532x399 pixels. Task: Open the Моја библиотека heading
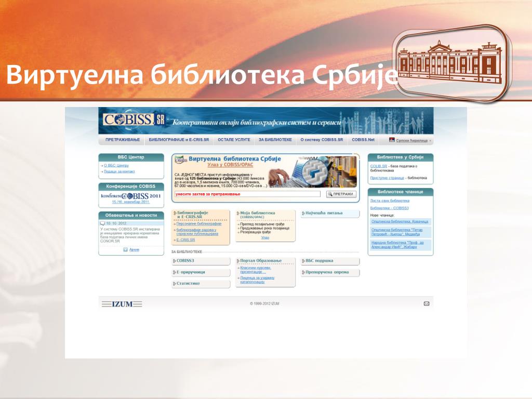click(258, 213)
